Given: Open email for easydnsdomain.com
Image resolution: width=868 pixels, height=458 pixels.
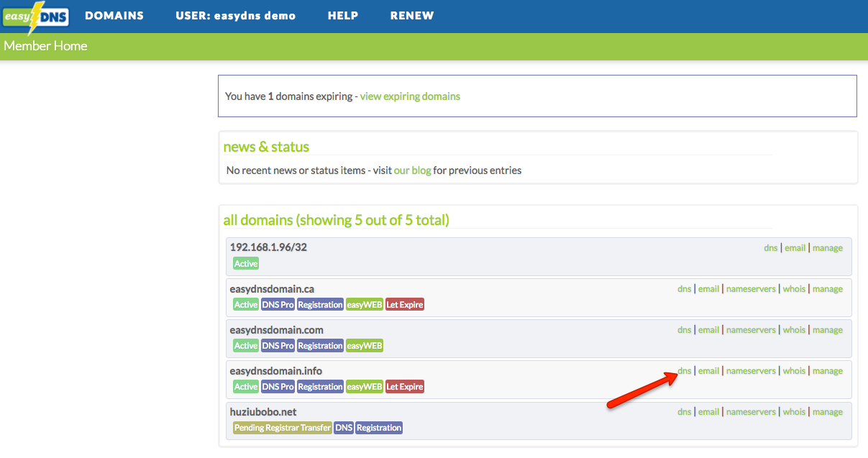Looking at the screenshot, I should coord(708,330).
